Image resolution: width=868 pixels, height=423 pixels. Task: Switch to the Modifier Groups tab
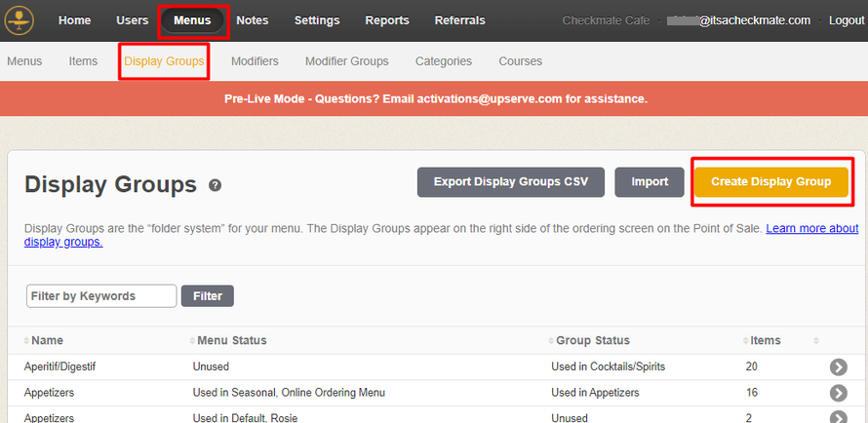pos(346,61)
